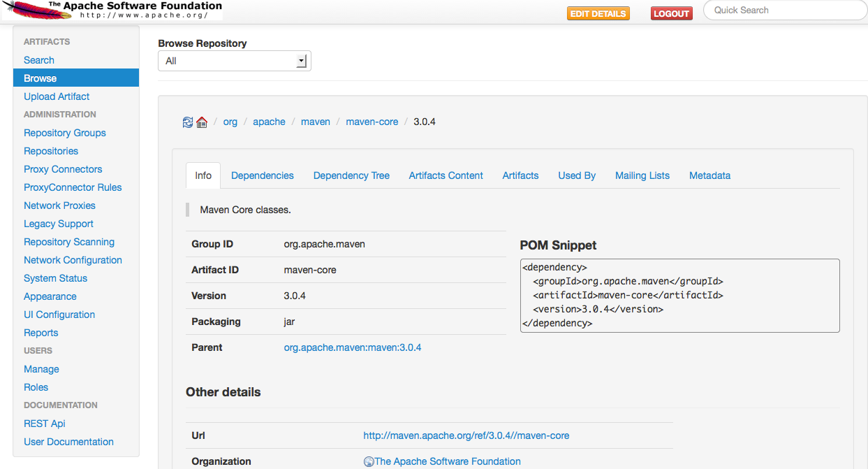
Task: Click the LOGOUT button
Action: 672,13
